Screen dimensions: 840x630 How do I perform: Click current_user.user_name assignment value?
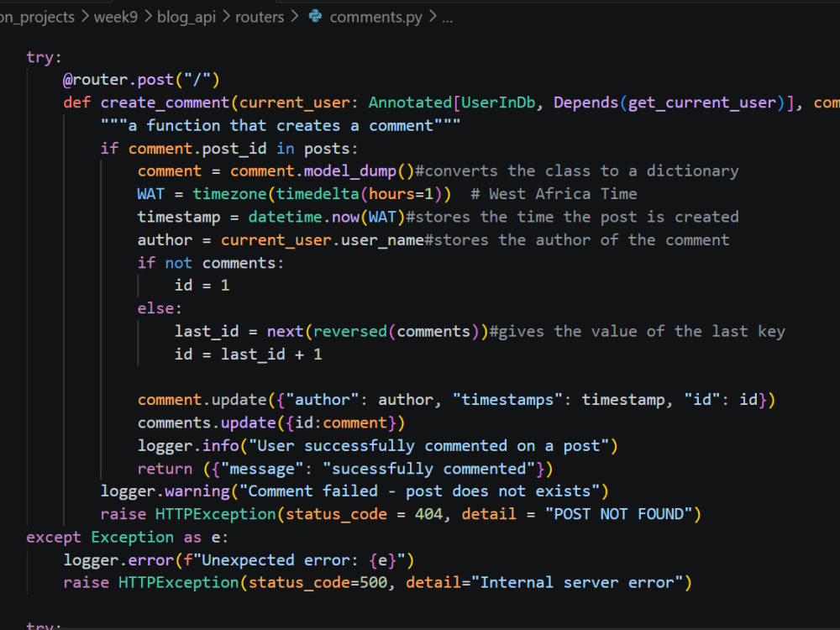(323, 240)
